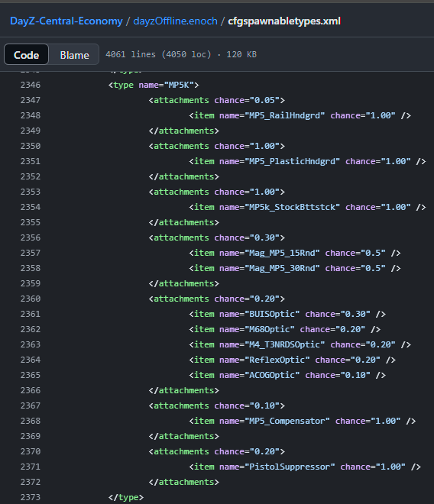Screen dimensions: 434x504
Task: Select line number 2362
Action: (x=31, y=329)
